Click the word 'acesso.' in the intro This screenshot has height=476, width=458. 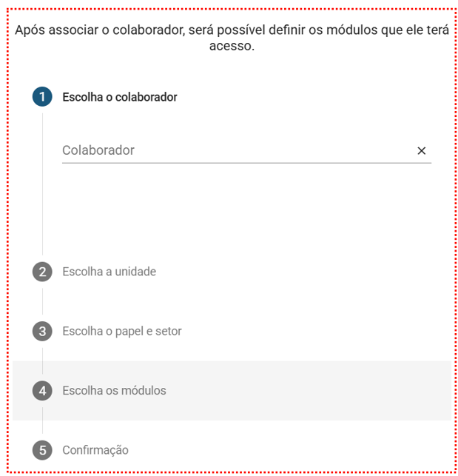click(231, 47)
